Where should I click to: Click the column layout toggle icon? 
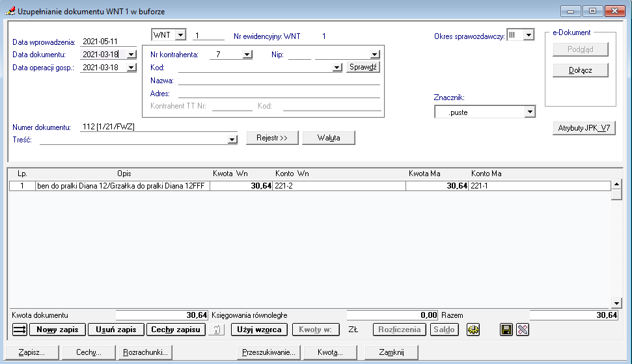[20, 330]
